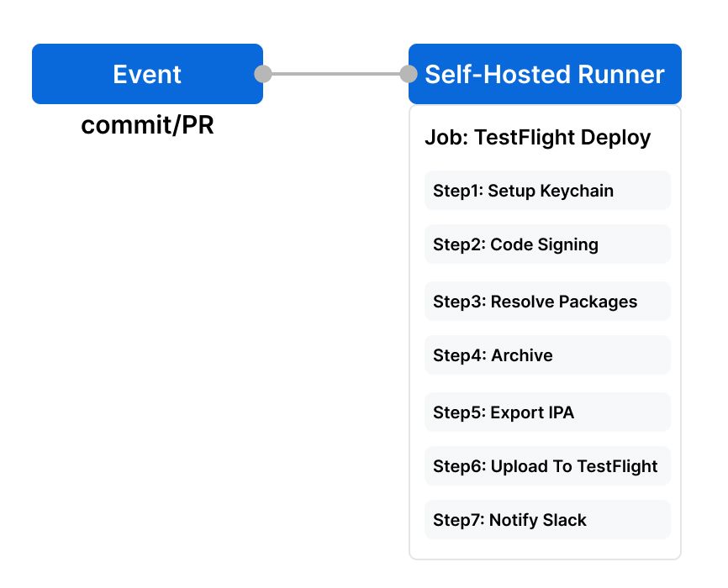Open Step6: Upload To TestFlight
Viewport: 728px width, 588px height.
pyautogui.click(x=547, y=466)
